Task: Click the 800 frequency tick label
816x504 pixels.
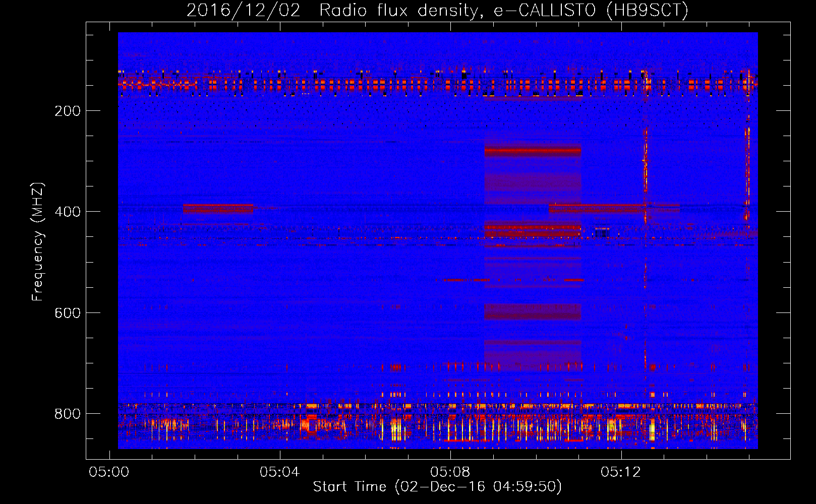Action: pyautogui.click(x=68, y=414)
